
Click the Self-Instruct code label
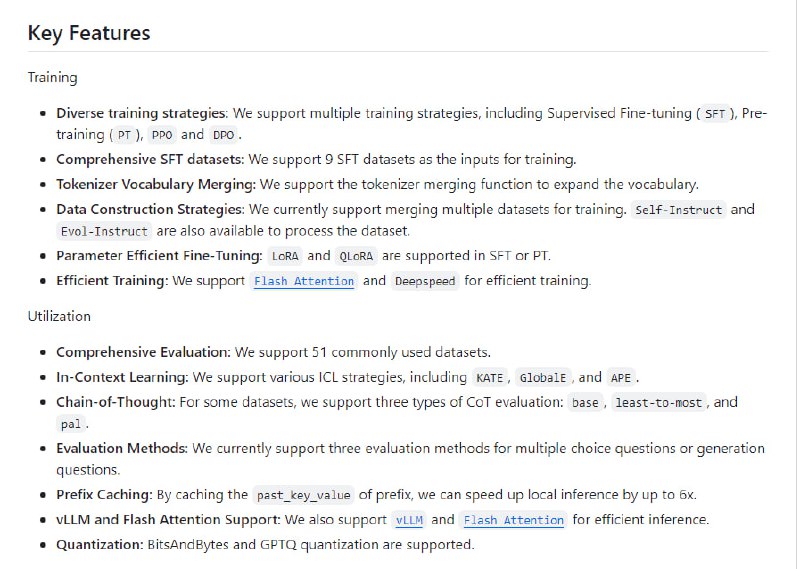679,210
